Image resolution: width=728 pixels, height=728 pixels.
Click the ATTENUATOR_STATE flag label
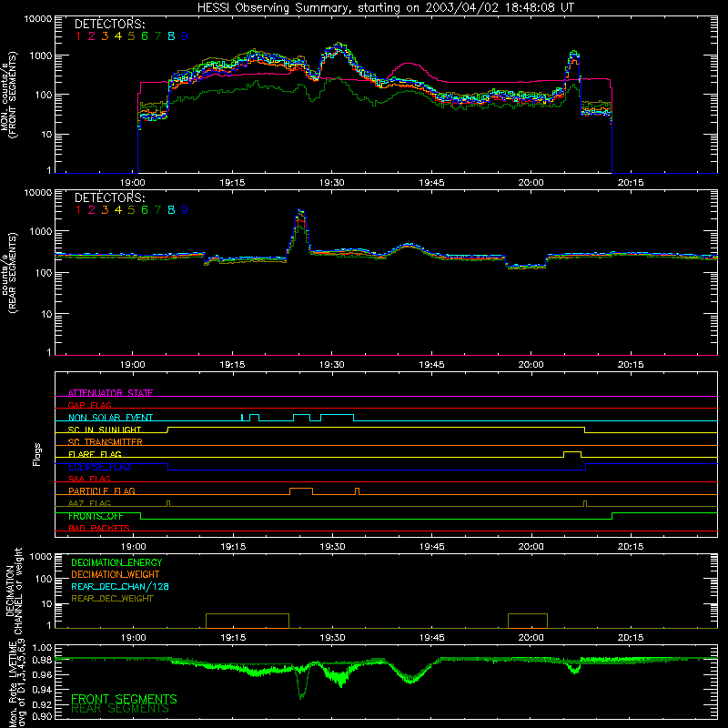tap(110, 393)
